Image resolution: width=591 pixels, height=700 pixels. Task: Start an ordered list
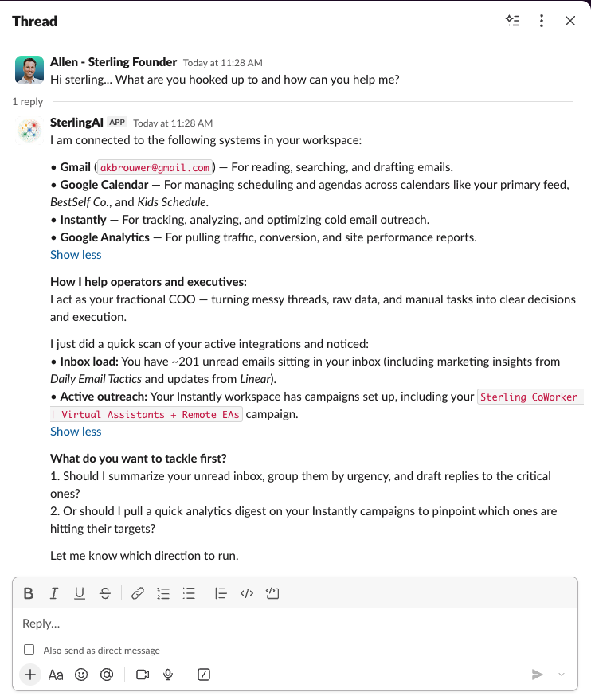(x=163, y=593)
